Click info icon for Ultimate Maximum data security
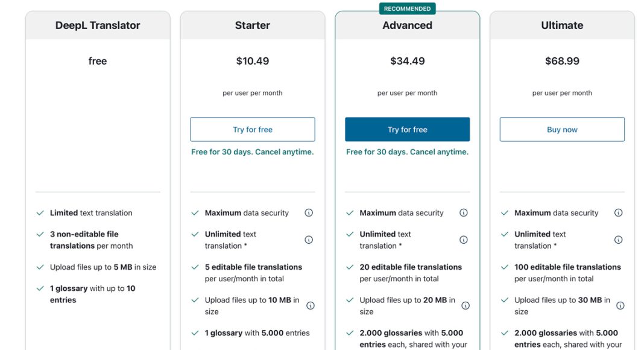Viewport: 644px width, 350px height. [x=618, y=213]
